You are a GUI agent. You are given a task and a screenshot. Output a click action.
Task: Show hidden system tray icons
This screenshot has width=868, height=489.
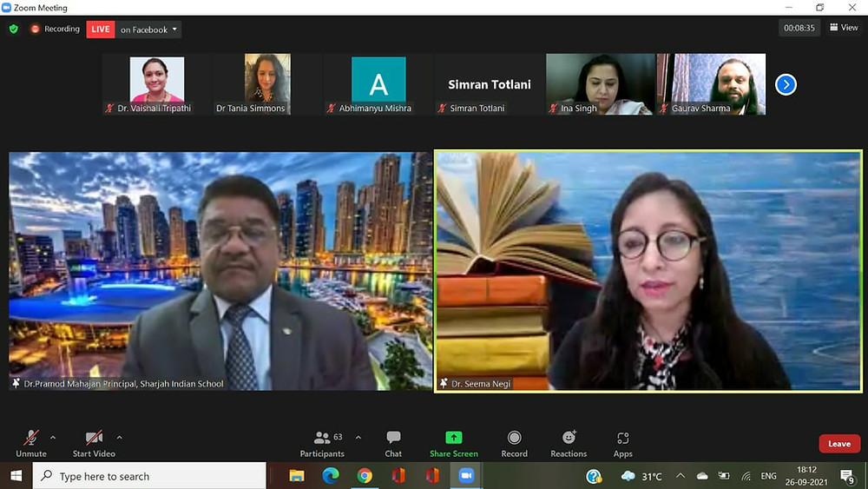point(681,476)
